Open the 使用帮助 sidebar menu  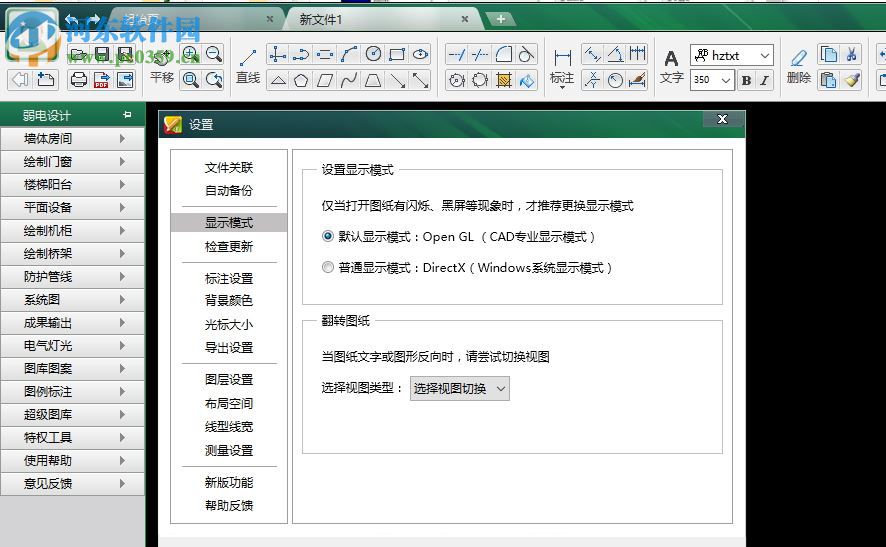(x=72, y=461)
